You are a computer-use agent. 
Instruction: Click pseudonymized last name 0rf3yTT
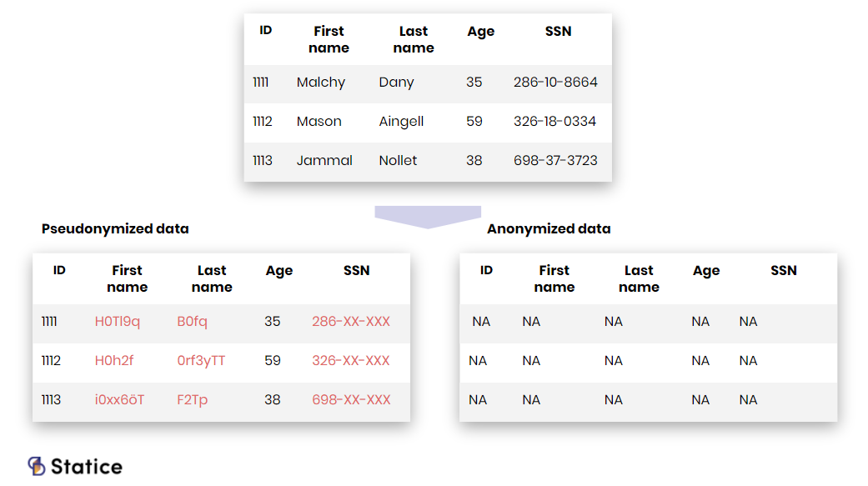point(201,361)
